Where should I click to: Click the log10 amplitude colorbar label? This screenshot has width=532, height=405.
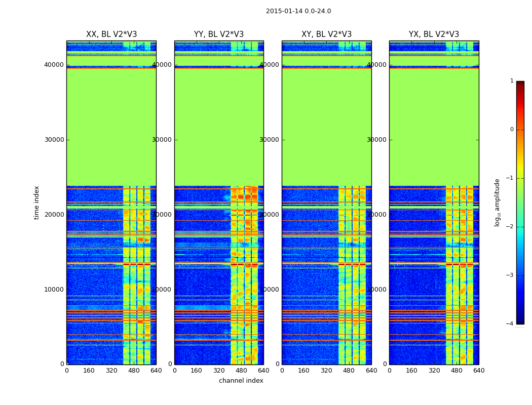pos(498,202)
